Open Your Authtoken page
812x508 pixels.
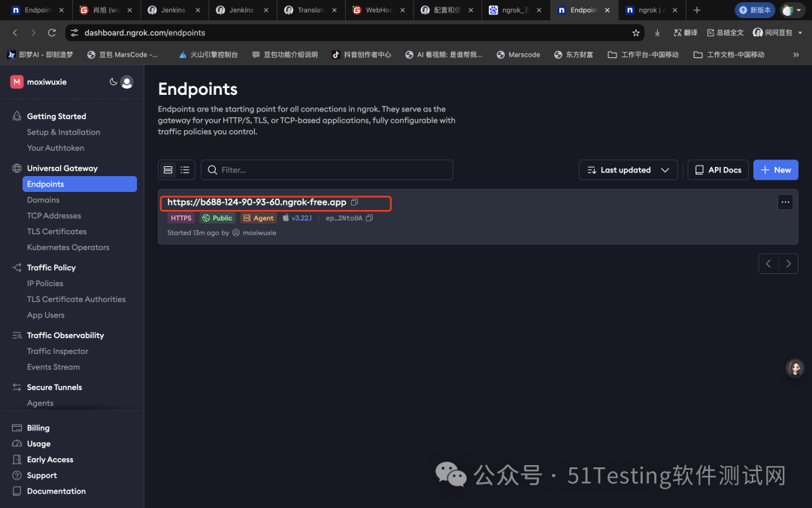pyautogui.click(x=56, y=148)
